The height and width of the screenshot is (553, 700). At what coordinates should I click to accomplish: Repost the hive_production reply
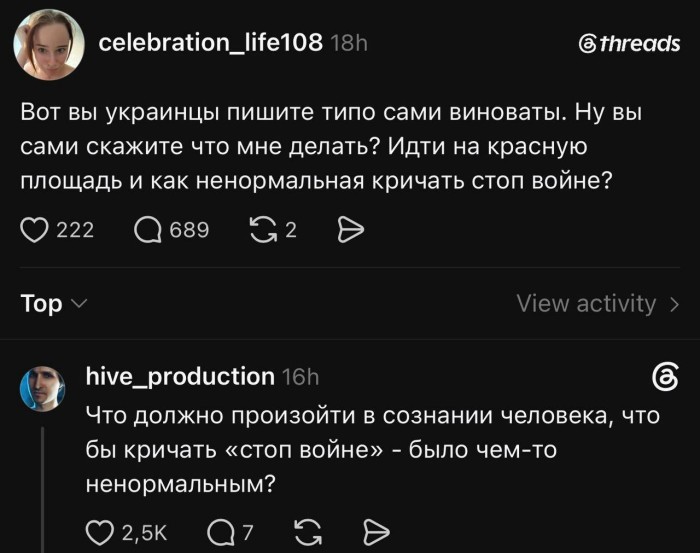[x=308, y=532]
